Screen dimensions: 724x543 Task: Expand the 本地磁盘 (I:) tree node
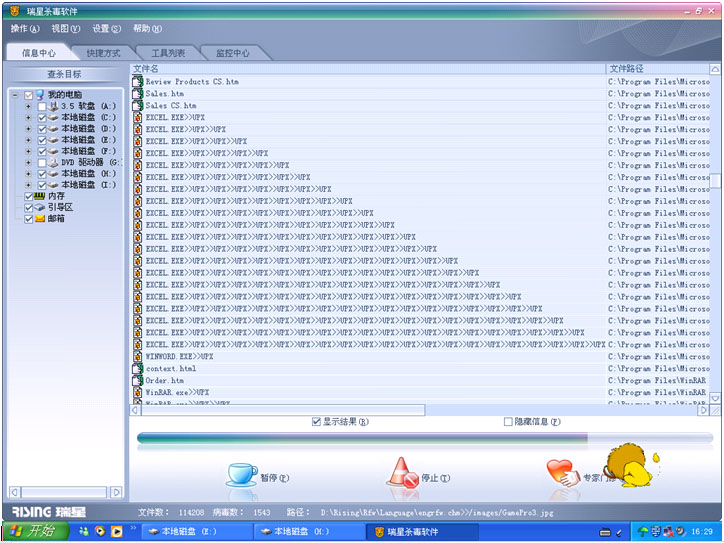click(x=29, y=185)
